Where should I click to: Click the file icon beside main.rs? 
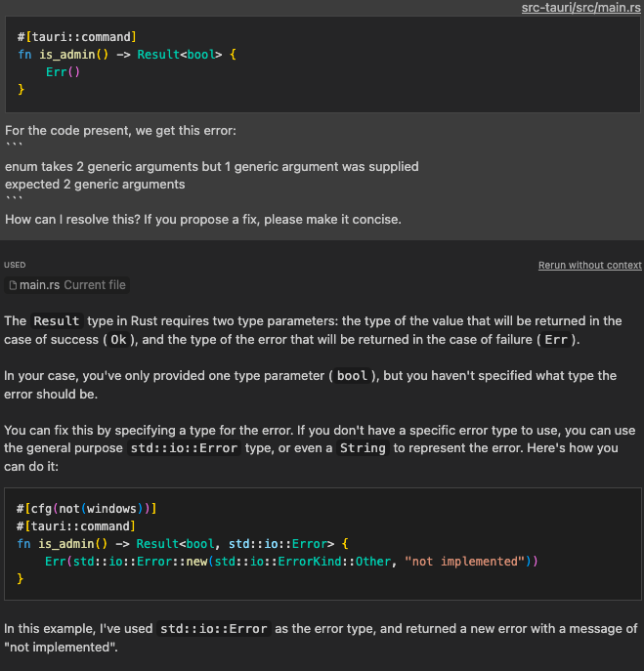pyautogui.click(x=13, y=285)
